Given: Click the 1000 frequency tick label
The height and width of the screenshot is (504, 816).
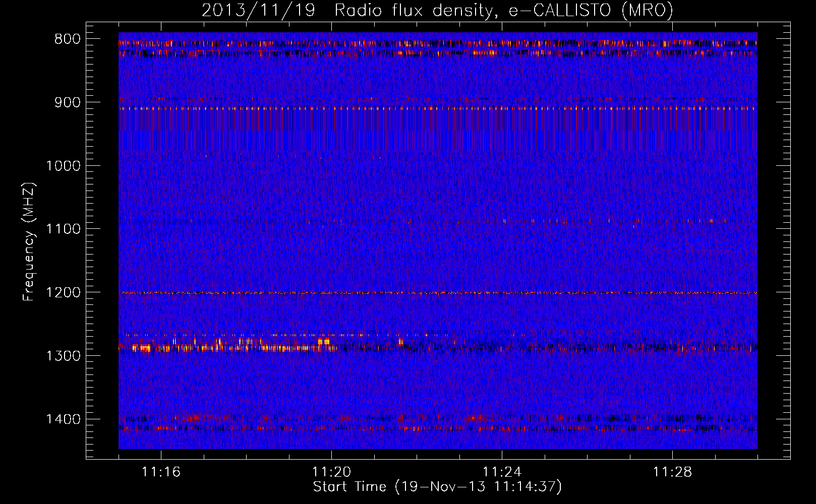Looking at the screenshot, I should [64, 166].
